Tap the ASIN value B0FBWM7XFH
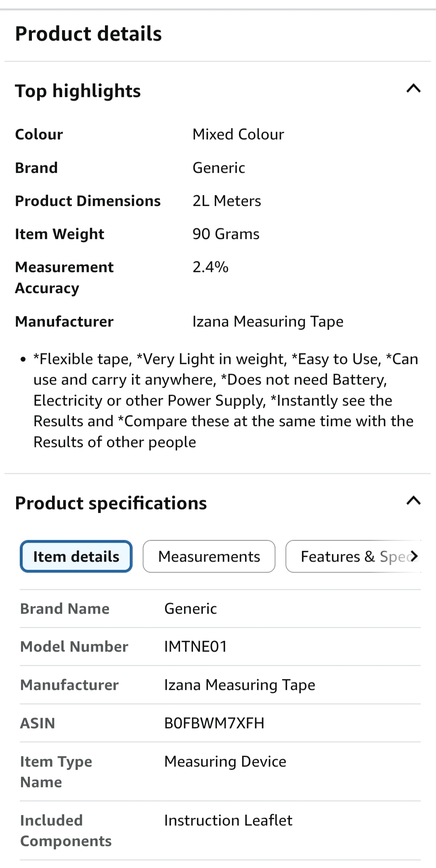436x868 pixels. pos(214,723)
